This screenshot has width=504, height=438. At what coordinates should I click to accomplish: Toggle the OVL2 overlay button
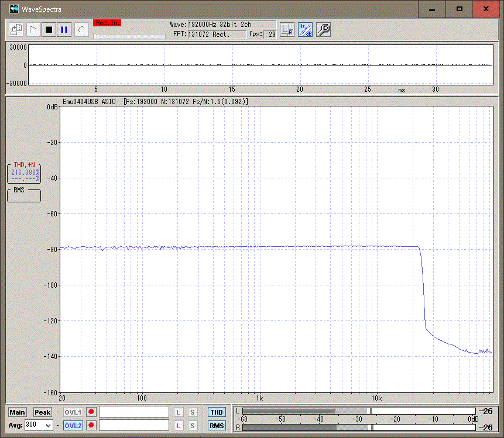pyautogui.click(x=73, y=426)
